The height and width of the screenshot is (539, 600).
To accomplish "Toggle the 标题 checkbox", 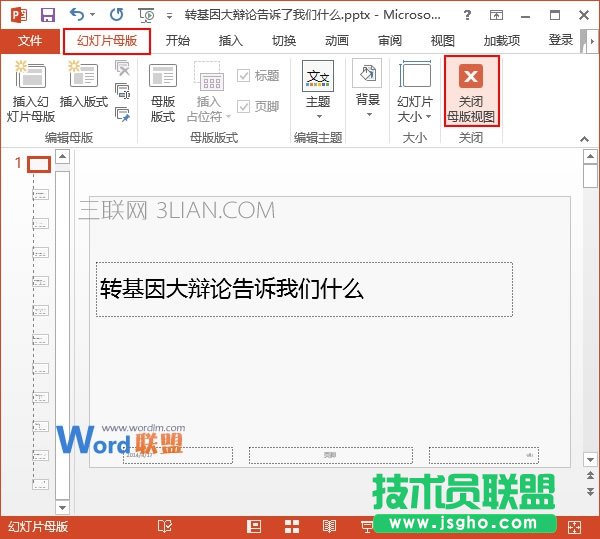I will point(258,75).
